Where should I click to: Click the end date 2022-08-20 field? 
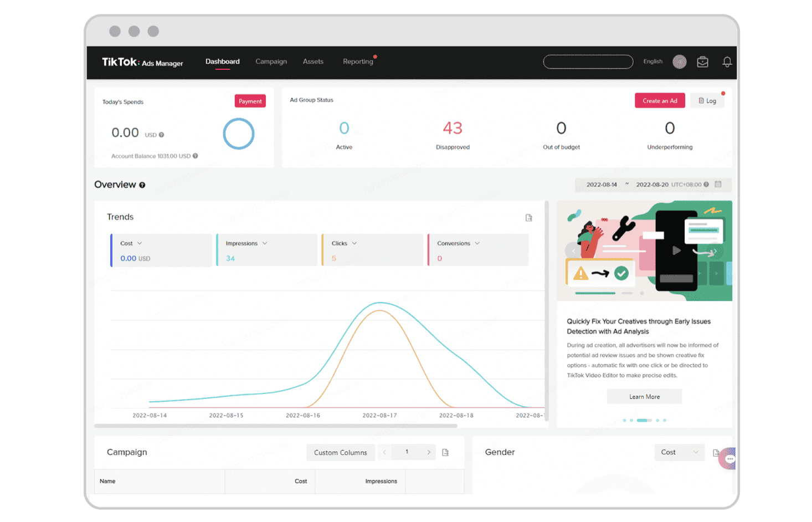click(652, 185)
